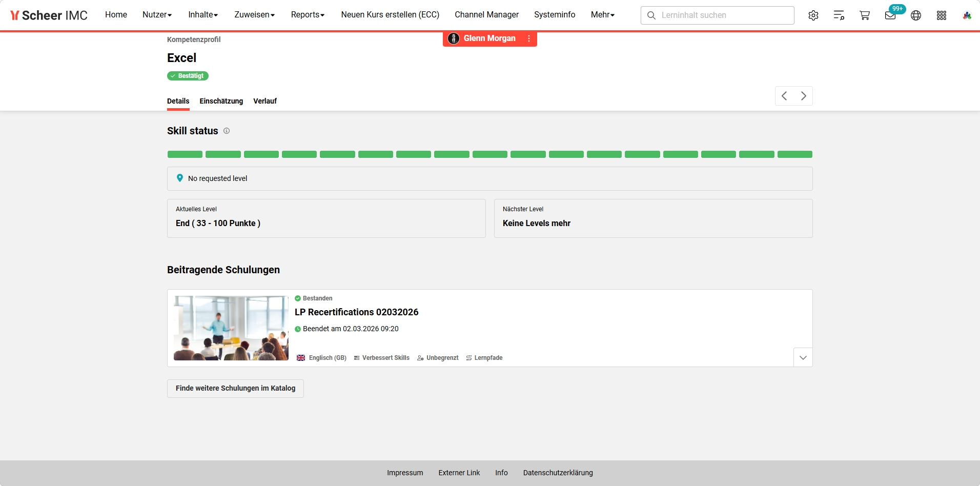This screenshot has height=486, width=980.
Task: Open the Reports dropdown menu
Action: coord(308,15)
